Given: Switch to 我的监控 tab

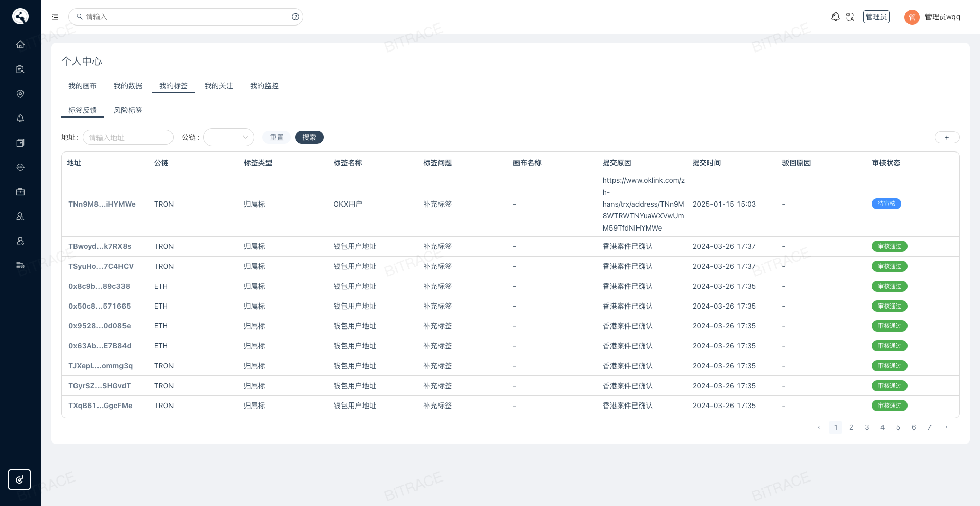Looking at the screenshot, I should [x=264, y=86].
